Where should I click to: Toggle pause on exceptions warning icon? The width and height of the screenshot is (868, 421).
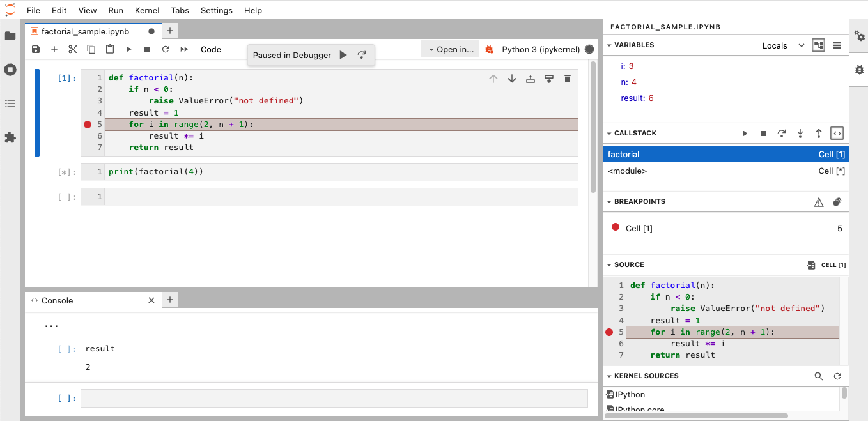pyautogui.click(x=819, y=202)
